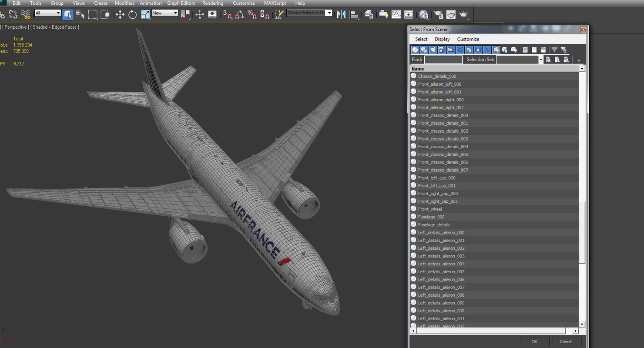This screenshot has height=348, width=644.
Task: Toggle Display Geometry filter in dialog
Action: 415,50
